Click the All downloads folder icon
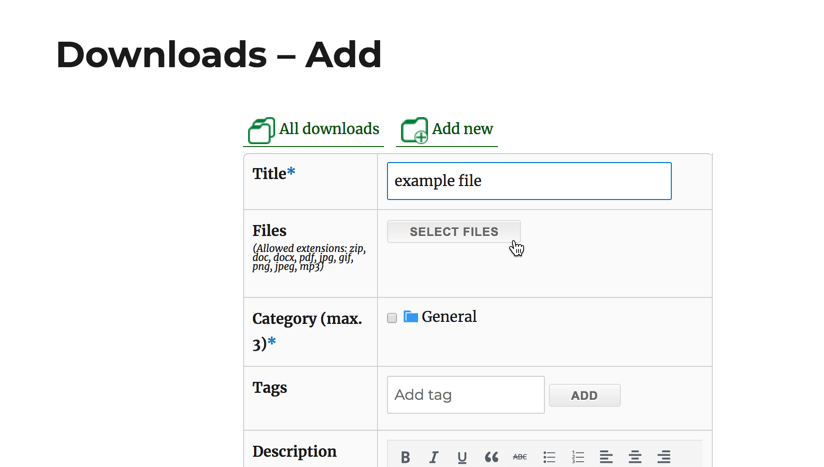Image resolution: width=824 pixels, height=467 pixels. coord(261,130)
